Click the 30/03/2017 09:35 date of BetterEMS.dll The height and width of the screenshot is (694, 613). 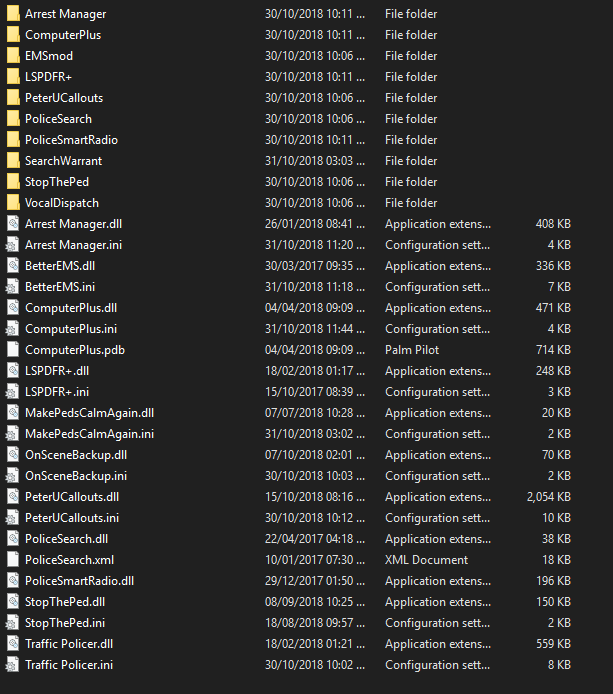315,266
